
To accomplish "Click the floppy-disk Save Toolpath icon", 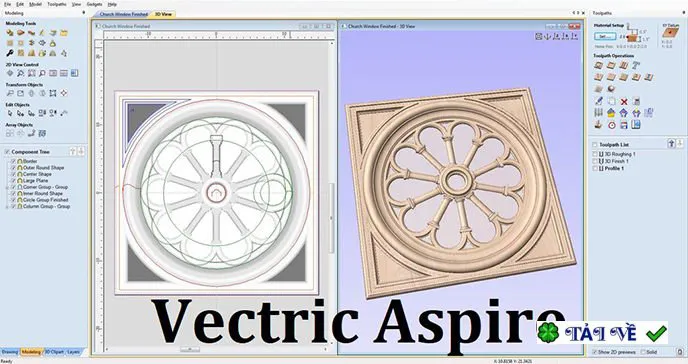I will (x=624, y=125).
